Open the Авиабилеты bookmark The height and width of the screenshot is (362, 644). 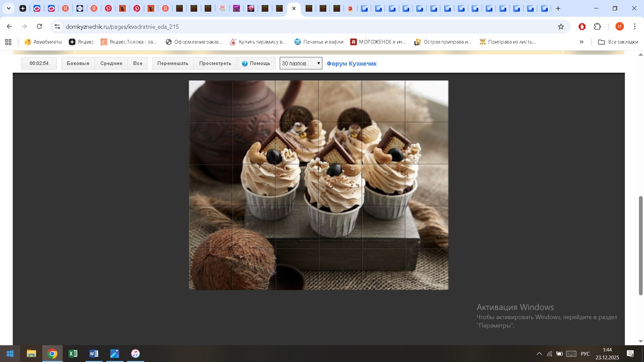[x=43, y=42]
